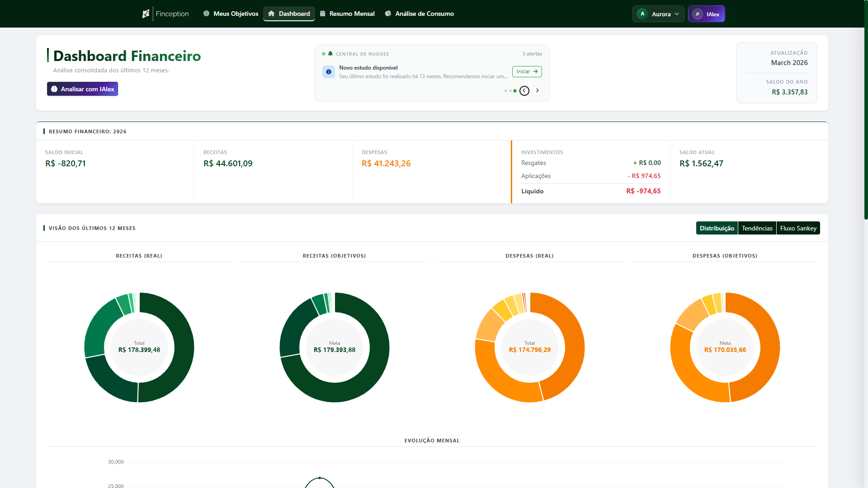This screenshot has width=868, height=488.
Task: Click the Finception brand name
Action: (172, 14)
